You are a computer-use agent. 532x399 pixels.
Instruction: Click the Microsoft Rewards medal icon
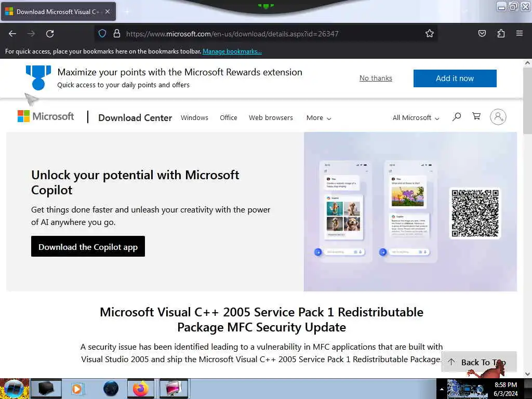click(x=38, y=78)
